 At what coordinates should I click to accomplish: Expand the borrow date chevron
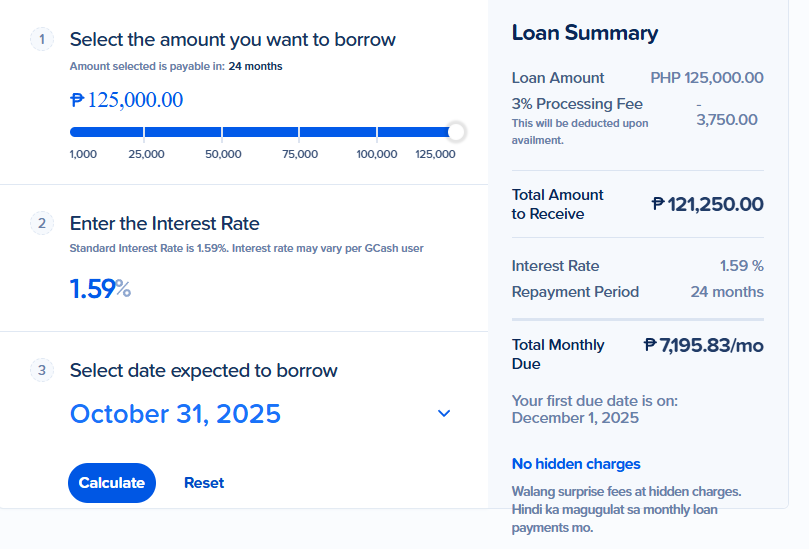(444, 413)
